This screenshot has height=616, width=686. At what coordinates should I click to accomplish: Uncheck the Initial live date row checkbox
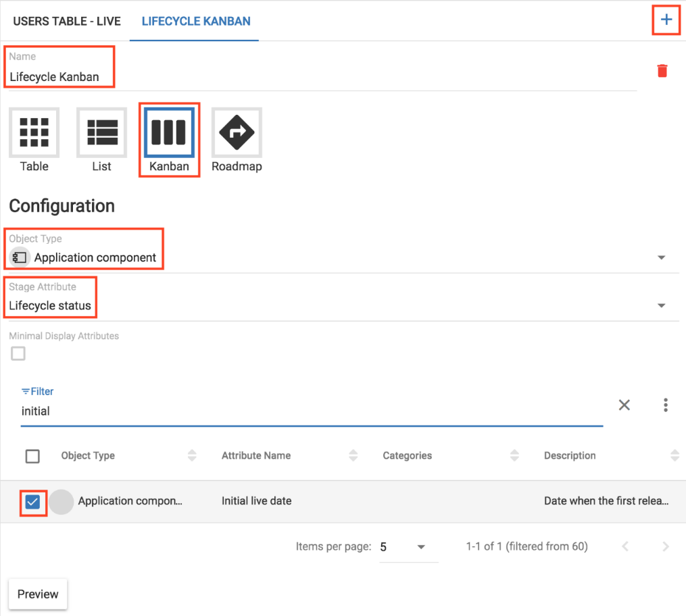click(32, 502)
